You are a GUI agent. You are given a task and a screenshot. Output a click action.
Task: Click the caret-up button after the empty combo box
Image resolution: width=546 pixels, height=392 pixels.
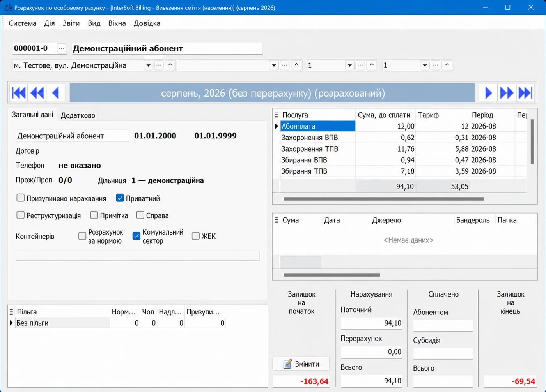(296, 65)
